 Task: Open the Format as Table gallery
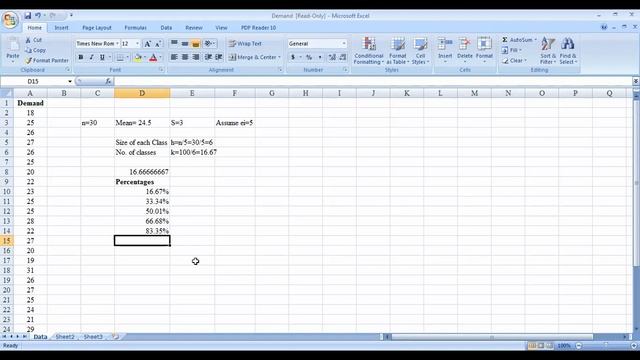(398, 51)
